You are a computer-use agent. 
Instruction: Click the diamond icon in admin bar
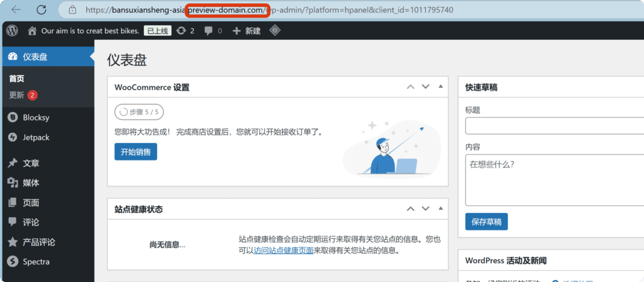point(275,30)
